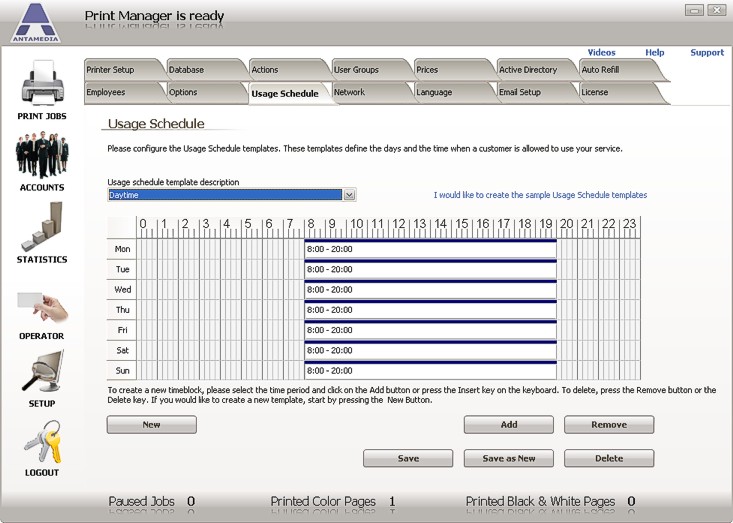Click the Paused Jobs status entry
Image resolution: width=733 pixels, height=523 pixels.
click(x=151, y=502)
